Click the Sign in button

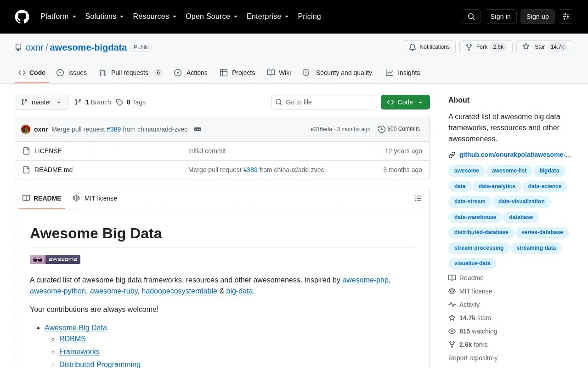(500, 17)
